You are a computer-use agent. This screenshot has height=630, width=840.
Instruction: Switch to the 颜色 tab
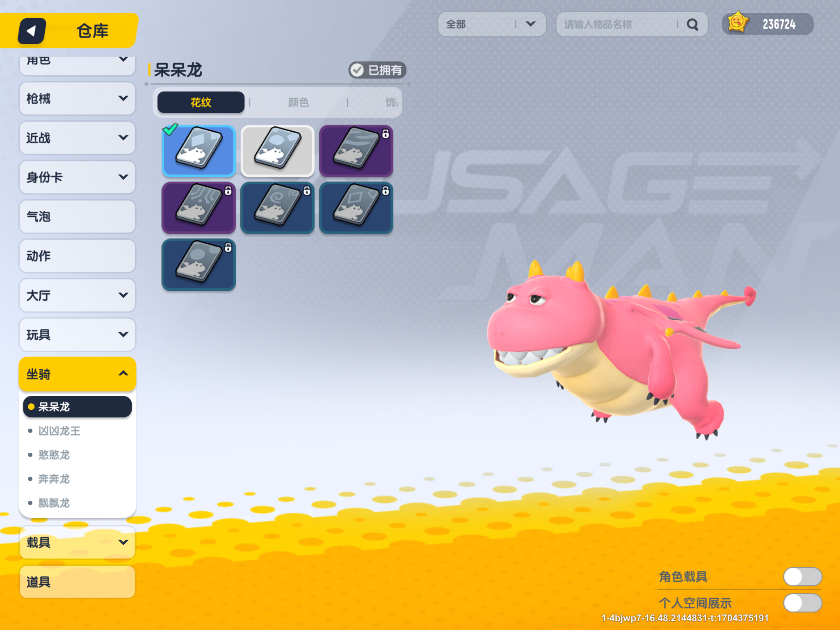coord(298,102)
